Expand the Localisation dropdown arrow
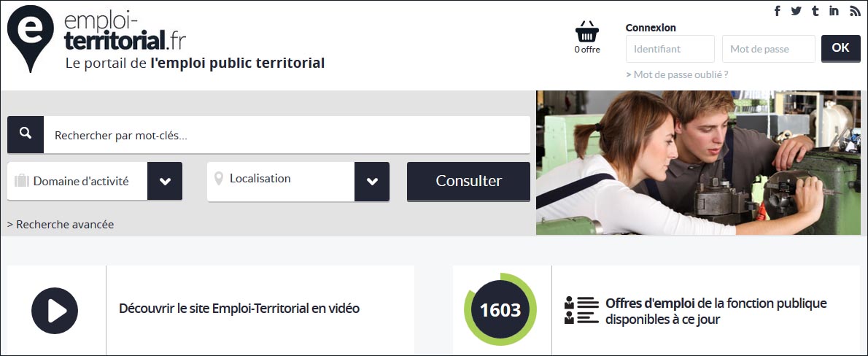Viewport: 868px width, 356px height. click(x=372, y=181)
